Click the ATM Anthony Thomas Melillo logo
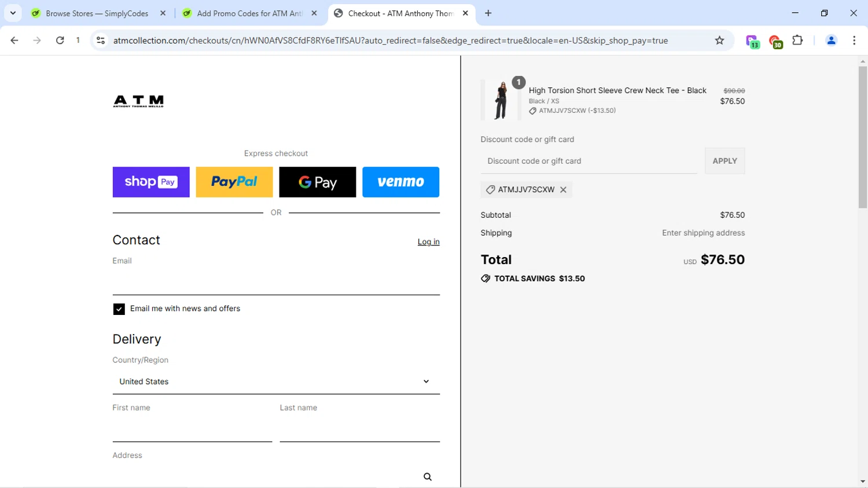The width and height of the screenshot is (868, 488). pyautogui.click(x=138, y=101)
